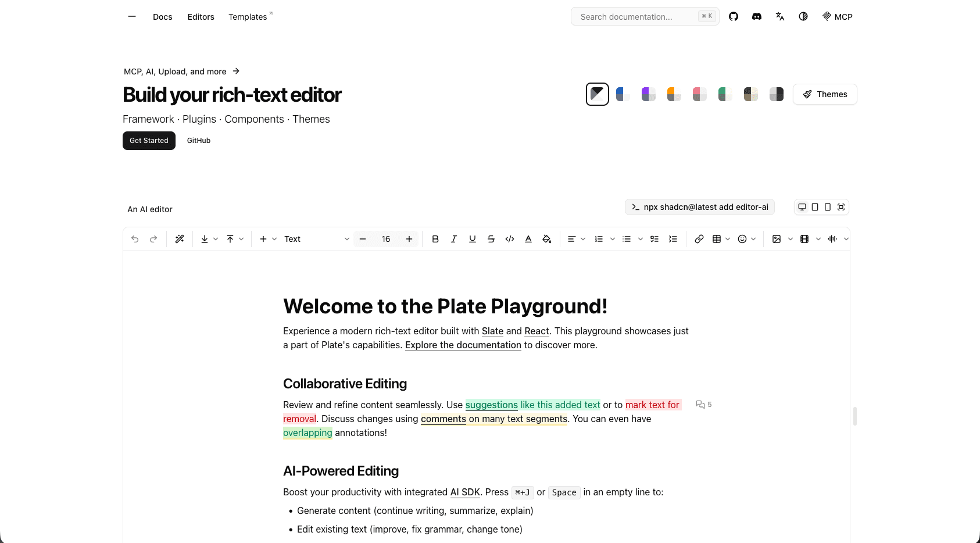Switch preview to tablet view
Image resolution: width=980 pixels, height=543 pixels.
click(815, 207)
